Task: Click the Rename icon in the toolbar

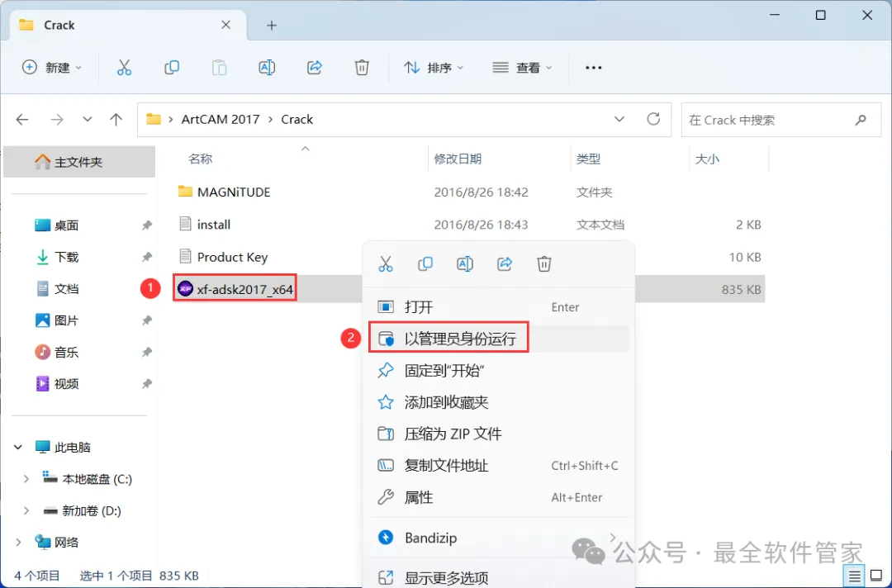Action: tap(267, 68)
